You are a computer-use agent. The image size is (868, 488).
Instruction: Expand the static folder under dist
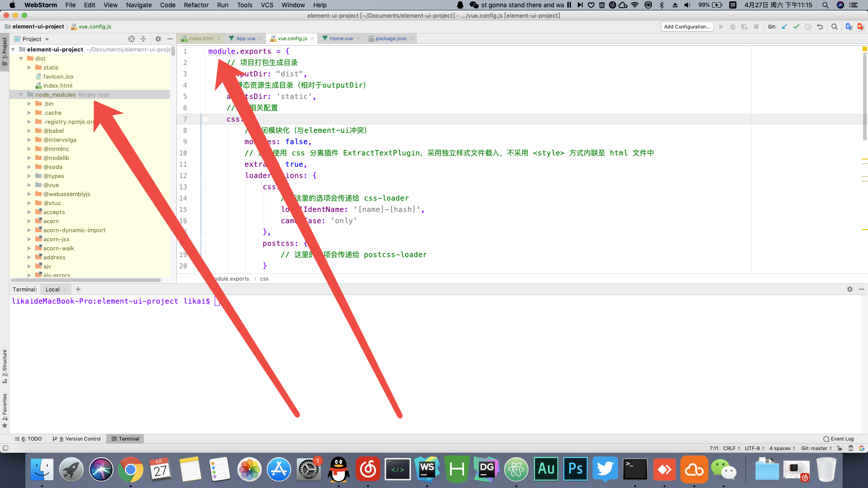pos(29,67)
